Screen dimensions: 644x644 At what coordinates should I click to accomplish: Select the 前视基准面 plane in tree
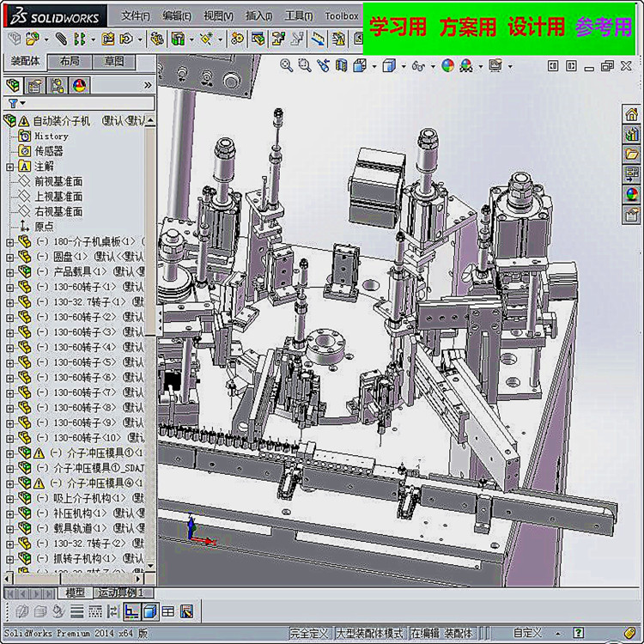click(x=58, y=181)
